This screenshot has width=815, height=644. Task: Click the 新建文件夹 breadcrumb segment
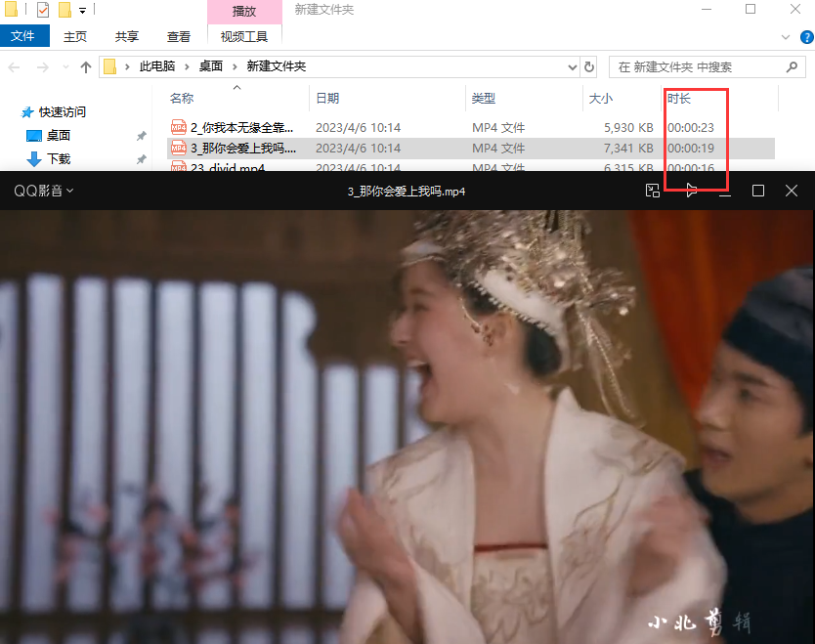(x=277, y=66)
